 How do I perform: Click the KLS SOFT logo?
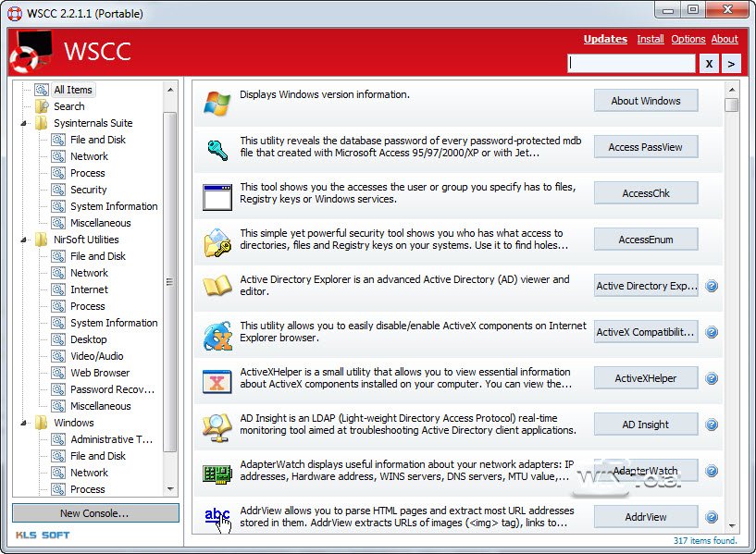tap(43, 536)
